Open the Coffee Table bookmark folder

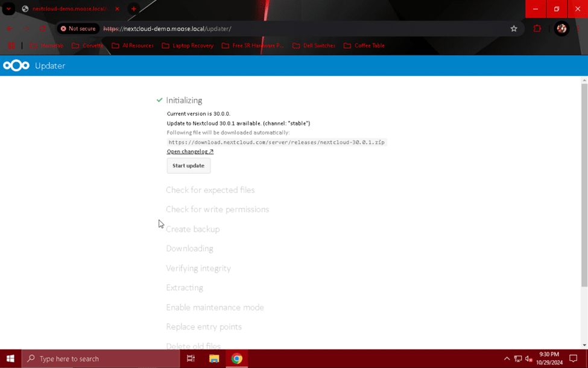pyautogui.click(x=364, y=45)
